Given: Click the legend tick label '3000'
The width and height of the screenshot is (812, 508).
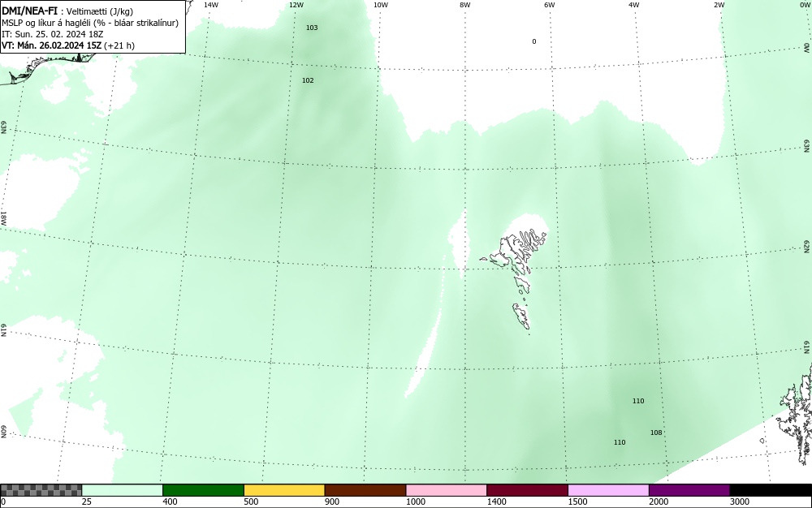Looking at the screenshot, I should click(740, 502).
